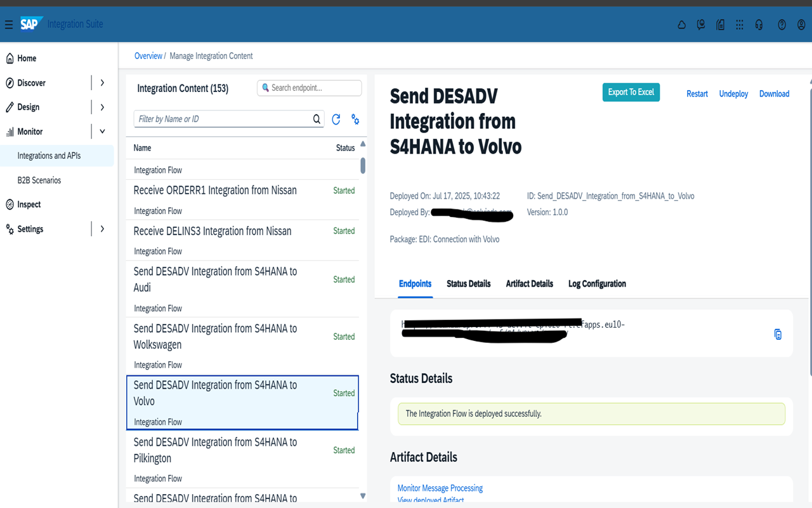
Task: Select Send DESADV Integration to Volvo row
Action: pos(242,403)
